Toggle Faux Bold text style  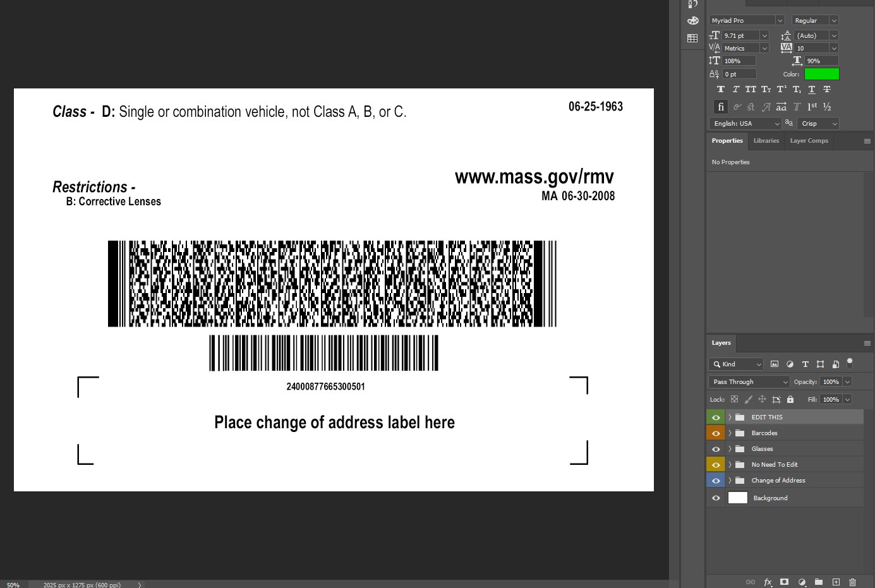[x=721, y=90]
